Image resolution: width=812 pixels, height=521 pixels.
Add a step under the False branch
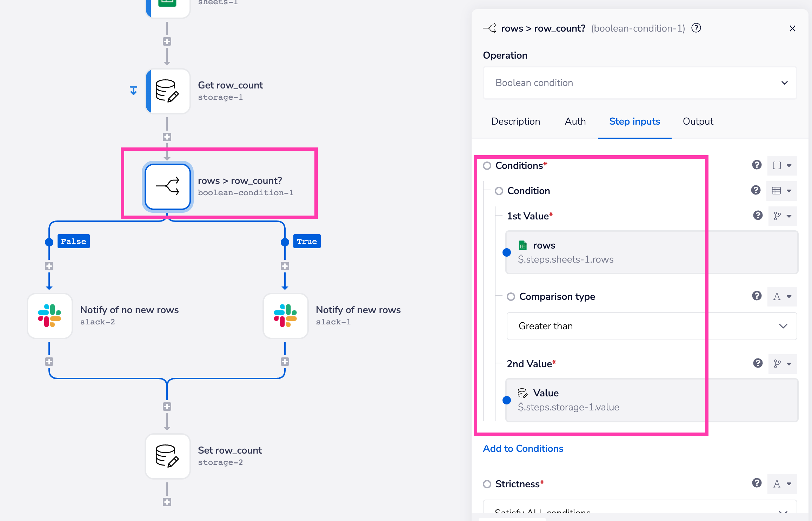click(49, 266)
